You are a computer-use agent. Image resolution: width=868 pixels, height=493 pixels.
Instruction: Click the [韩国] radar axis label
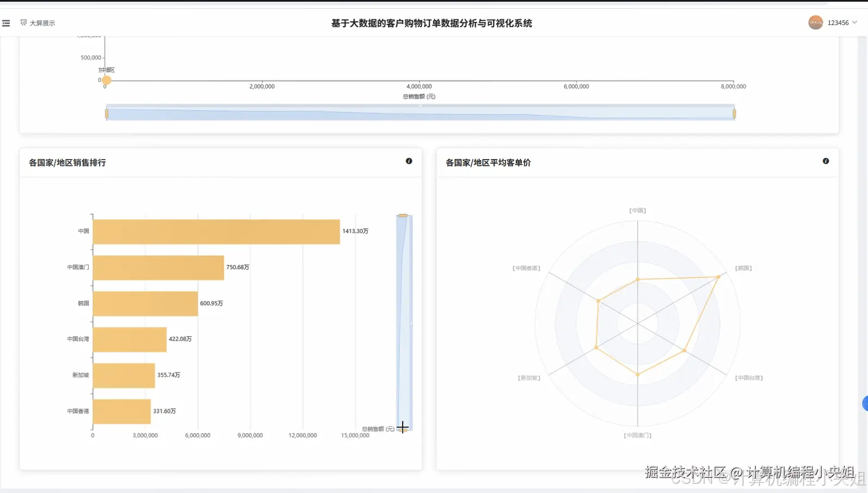(x=743, y=268)
